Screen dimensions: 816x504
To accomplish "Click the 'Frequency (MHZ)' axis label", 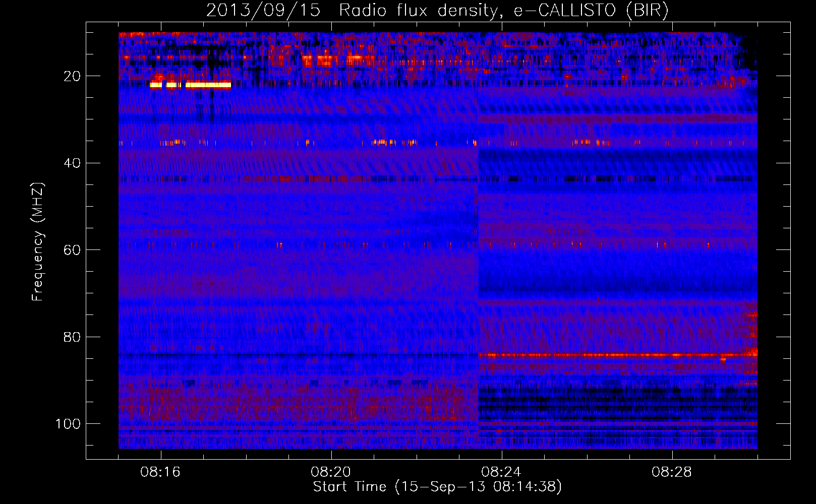I will (38, 242).
